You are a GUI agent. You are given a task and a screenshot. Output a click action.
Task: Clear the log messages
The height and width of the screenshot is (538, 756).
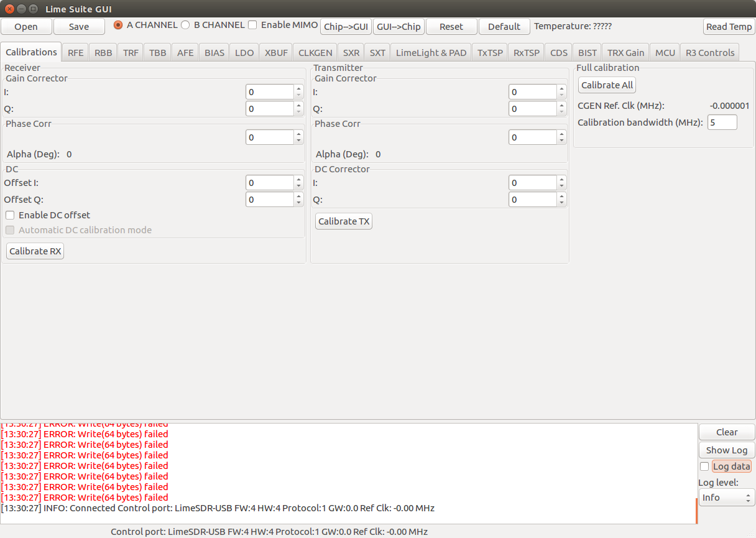pos(727,432)
